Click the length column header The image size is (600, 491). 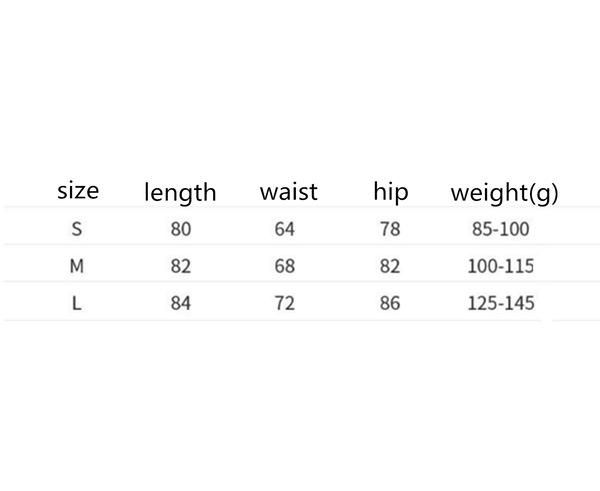(x=180, y=192)
